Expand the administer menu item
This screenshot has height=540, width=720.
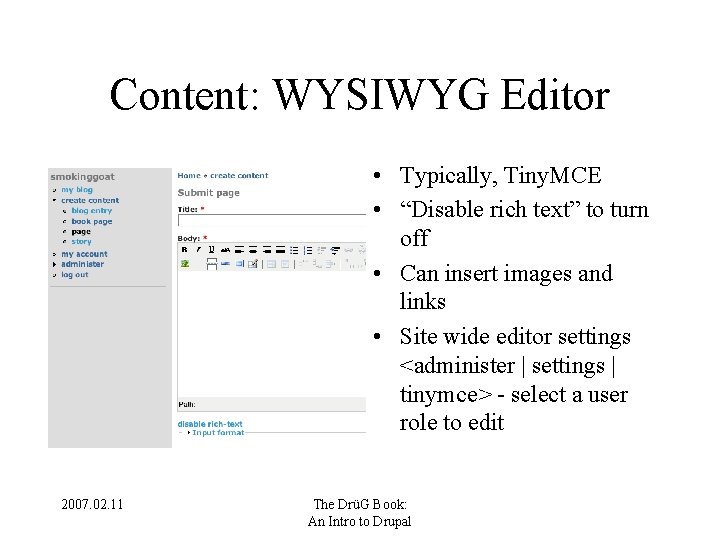[54, 264]
